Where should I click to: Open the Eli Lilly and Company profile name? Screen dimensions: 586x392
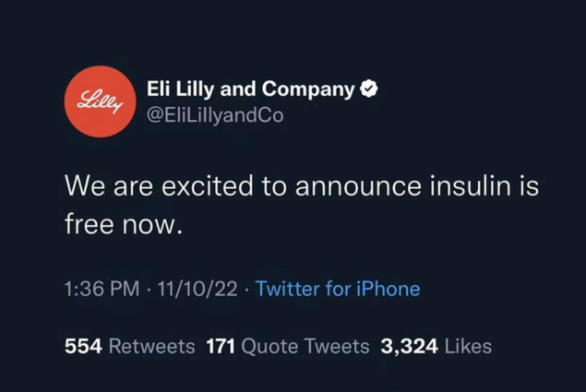[250, 89]
